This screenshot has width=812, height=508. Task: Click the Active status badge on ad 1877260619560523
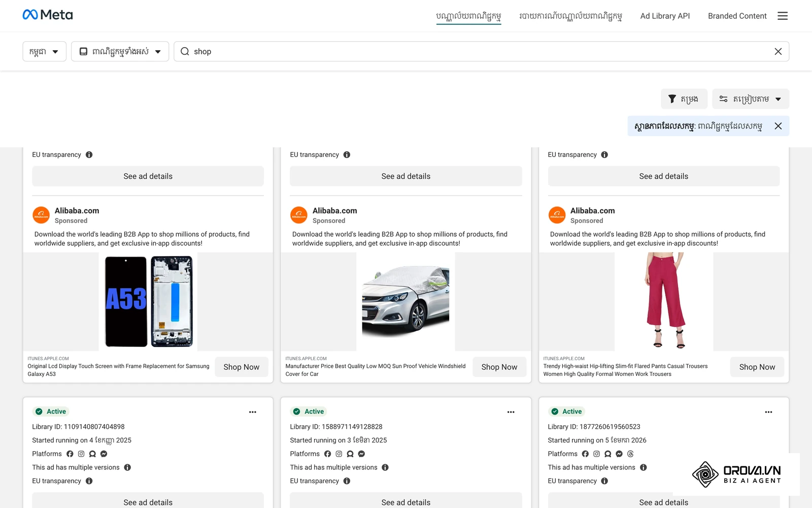click(x=567, y=411)
